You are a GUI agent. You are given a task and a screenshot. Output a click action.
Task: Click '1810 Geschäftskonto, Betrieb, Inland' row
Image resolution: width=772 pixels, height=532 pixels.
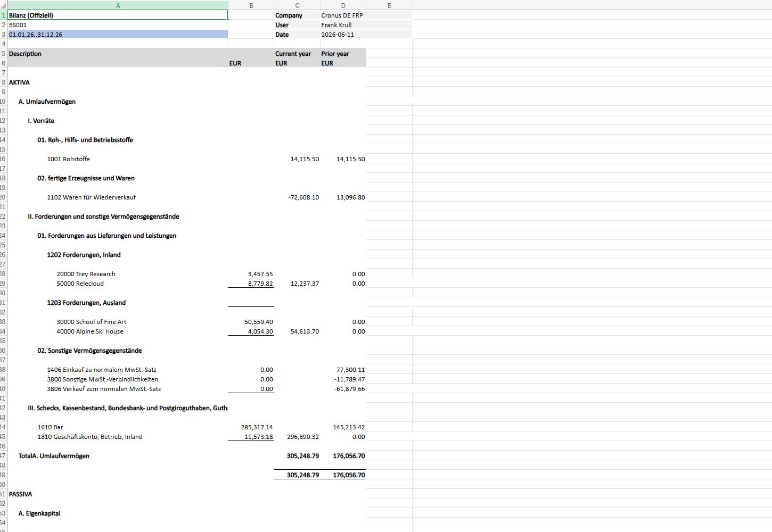[90, 437]
